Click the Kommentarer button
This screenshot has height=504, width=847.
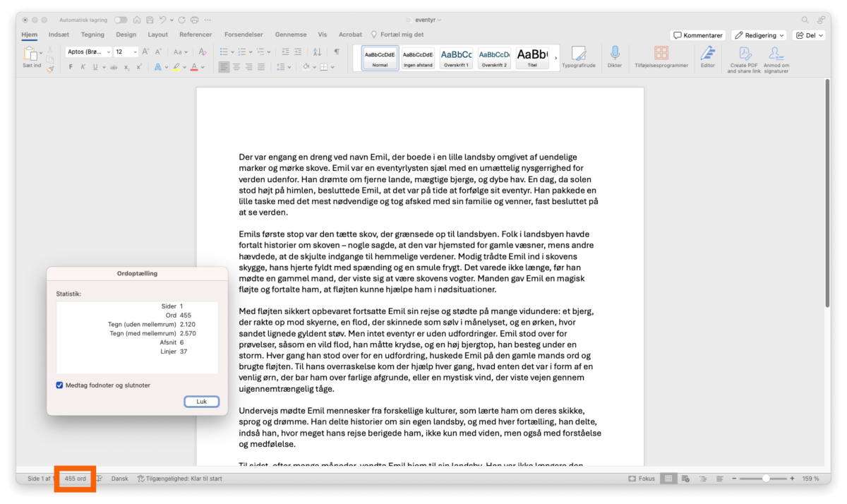[698, 35]
